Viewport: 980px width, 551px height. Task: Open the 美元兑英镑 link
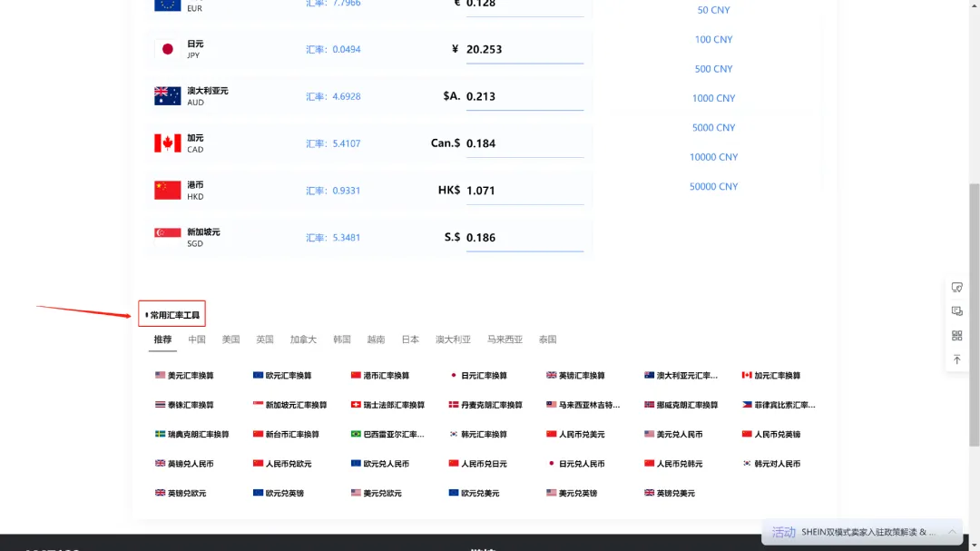pyautogui.click(x=572, y=493)
